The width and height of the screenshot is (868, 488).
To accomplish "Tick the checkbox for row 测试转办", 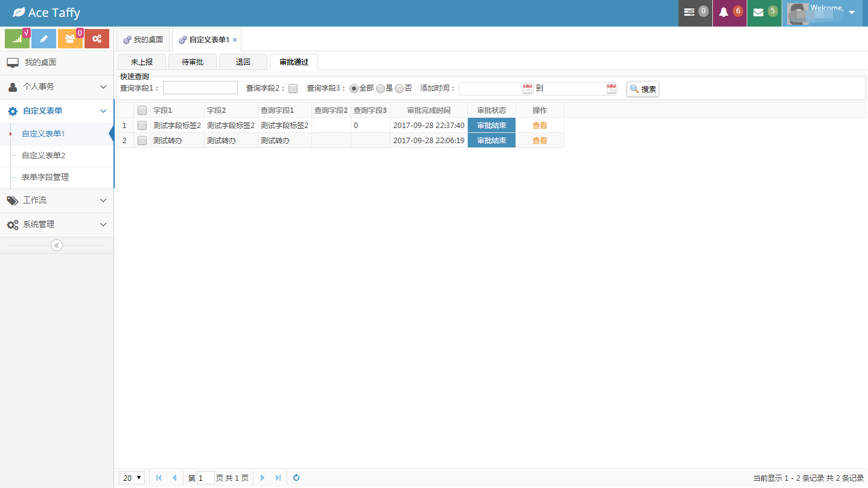I will coord(142,140).
